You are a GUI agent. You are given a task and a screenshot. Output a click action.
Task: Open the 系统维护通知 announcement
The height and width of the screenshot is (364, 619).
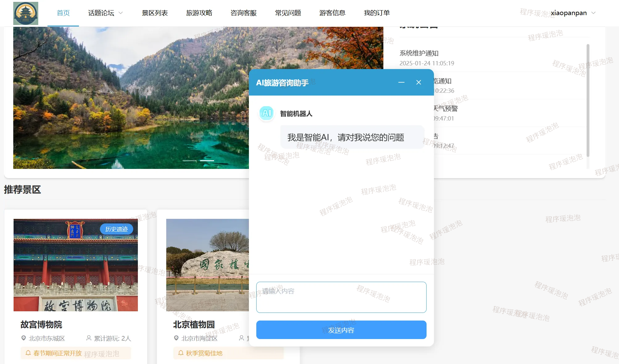click(419, 53)
